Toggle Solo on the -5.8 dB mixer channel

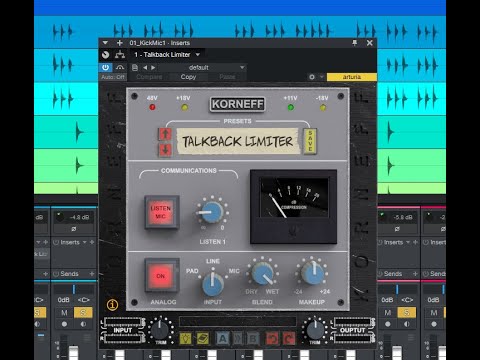[406, 313]
